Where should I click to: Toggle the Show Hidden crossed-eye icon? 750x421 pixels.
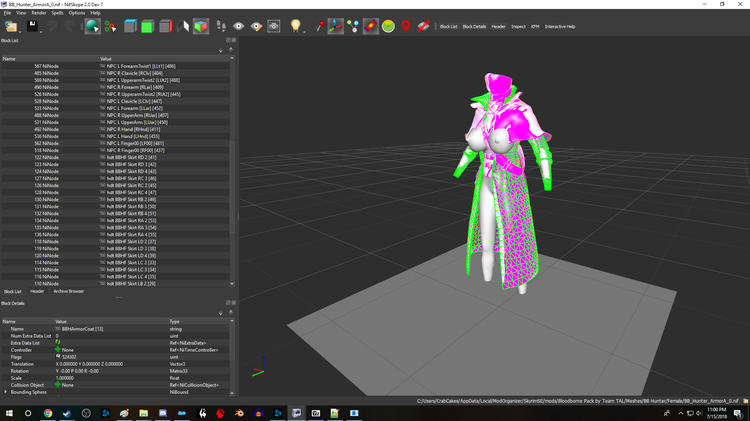[423, 26]
